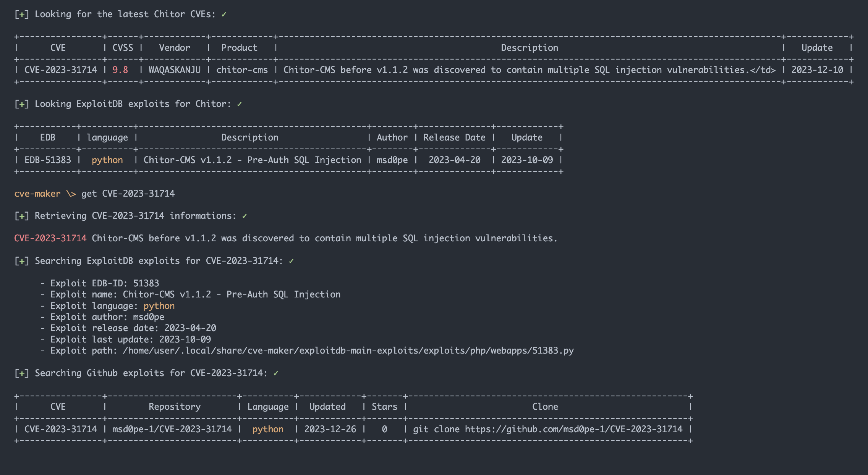This screenshot has width=868, height=475.
Task: Click the red CVE-2023-31714 label in description line
Action: [50, 238]
